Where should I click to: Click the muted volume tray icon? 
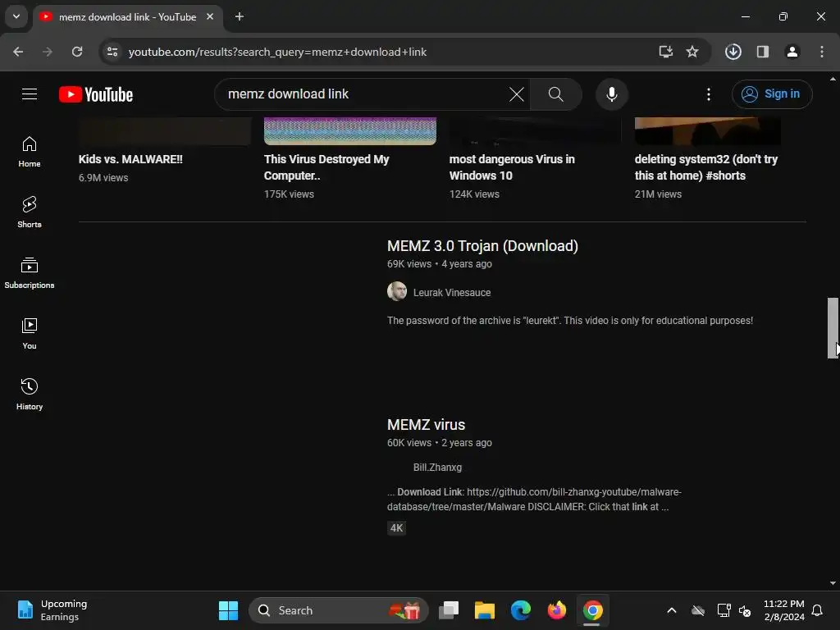click(744, 610)
